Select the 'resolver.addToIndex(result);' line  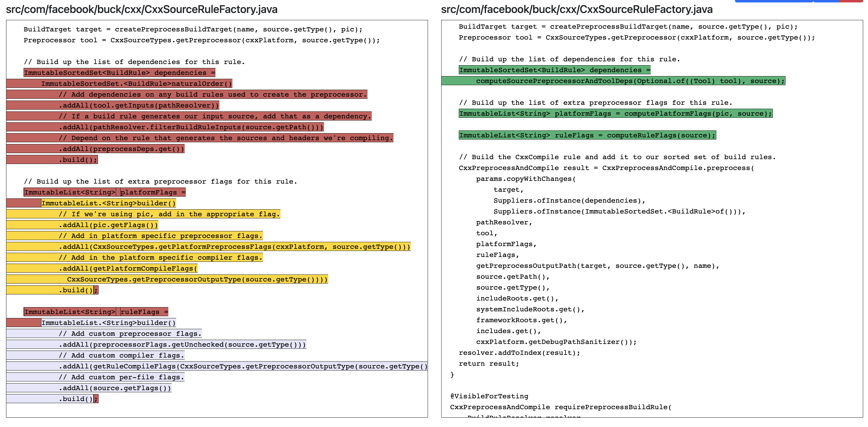click(x=519, y=353)
